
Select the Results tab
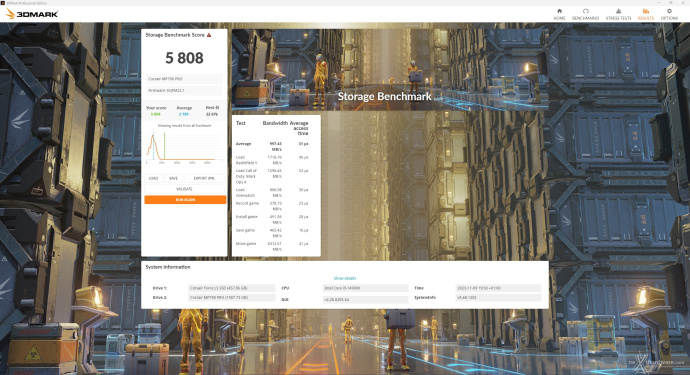point(646,14)
